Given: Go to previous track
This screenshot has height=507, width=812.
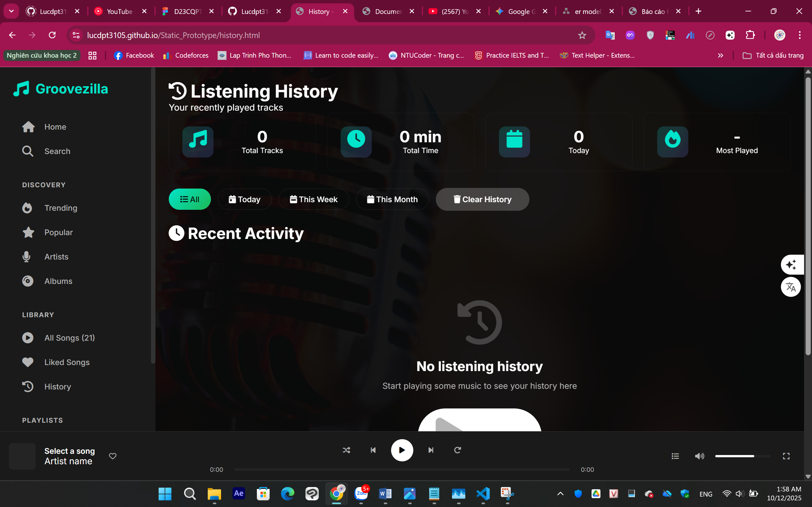Looking at the screenshot, I should (x=373, y=450).
